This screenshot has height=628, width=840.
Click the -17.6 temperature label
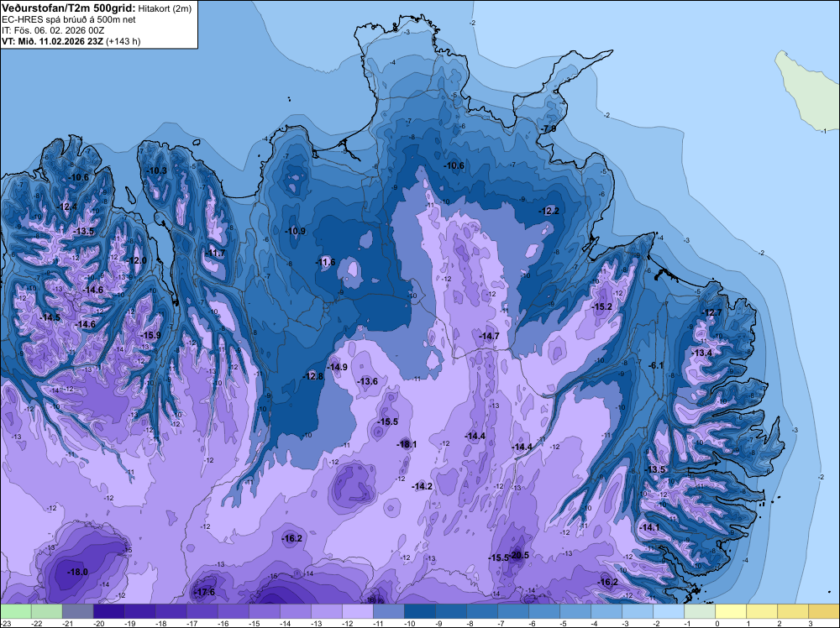pyautogui.click(x=205, y=592)
